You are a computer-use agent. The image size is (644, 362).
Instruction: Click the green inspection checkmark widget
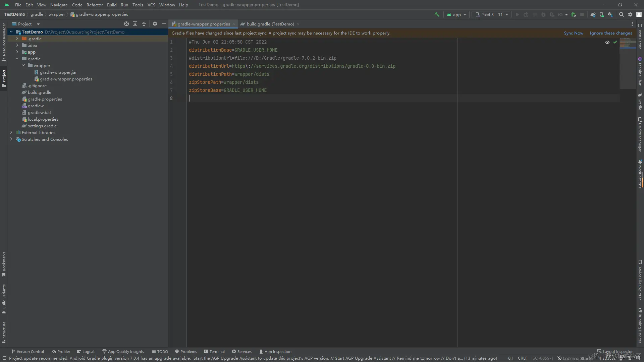click(615, 42)
